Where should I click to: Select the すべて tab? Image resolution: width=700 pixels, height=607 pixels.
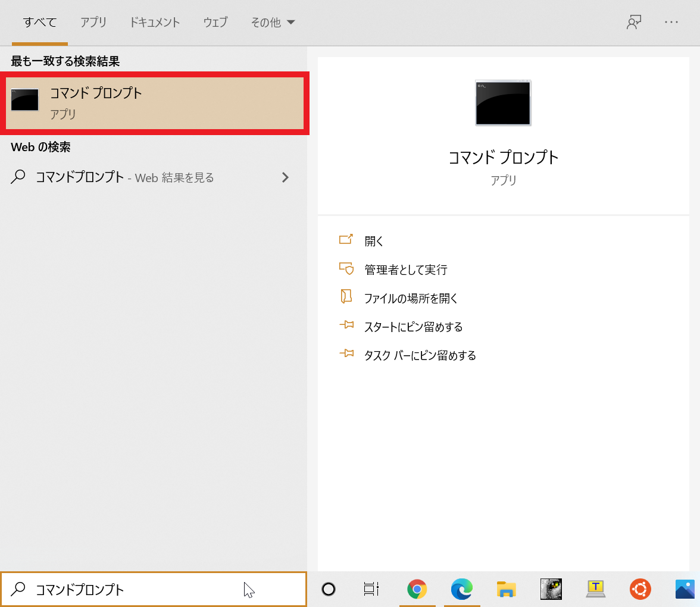[40, 23]
